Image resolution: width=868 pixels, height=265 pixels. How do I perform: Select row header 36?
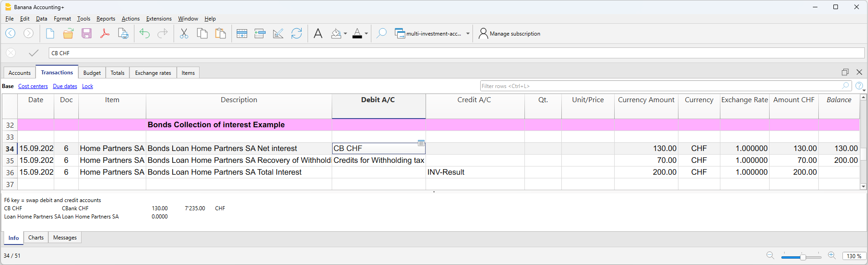tap(10, 172)
